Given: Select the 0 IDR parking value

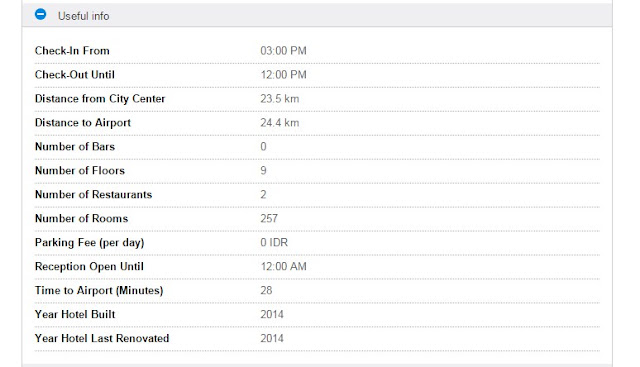Looking at the screenshot, I should tap(274, 242).
